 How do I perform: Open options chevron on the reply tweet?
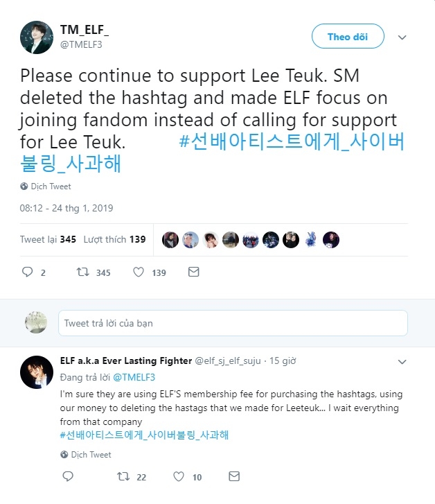[402, 362]
